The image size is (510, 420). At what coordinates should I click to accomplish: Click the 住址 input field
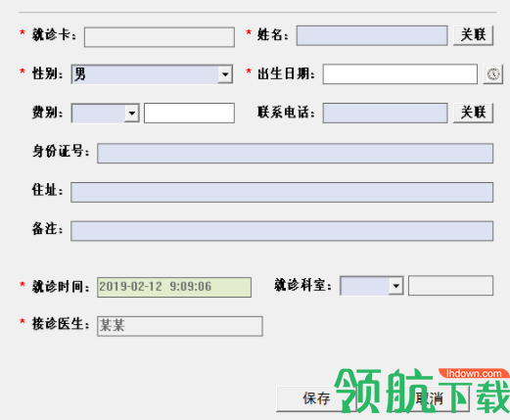click(x=282, y=192)
